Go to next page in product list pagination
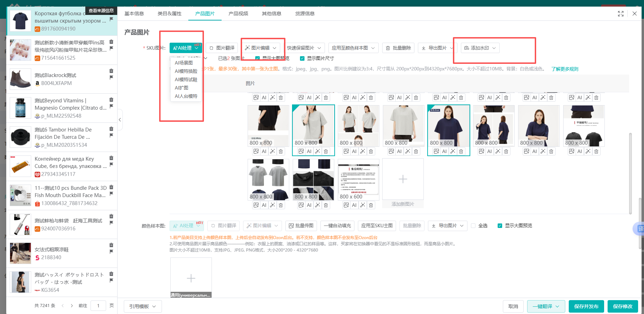 [72, 306]
